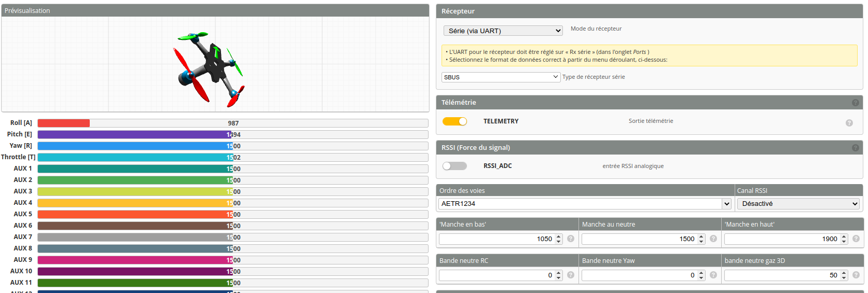Click help icon next to Manche au neutre
Viewport: 868px width, 293px height.
713,239
